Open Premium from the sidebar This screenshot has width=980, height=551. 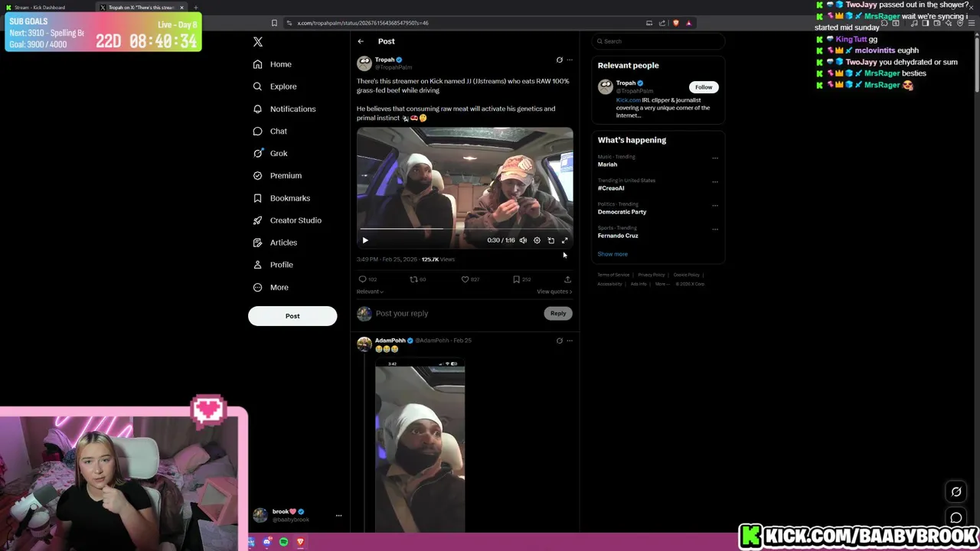(x=277, y=175)
